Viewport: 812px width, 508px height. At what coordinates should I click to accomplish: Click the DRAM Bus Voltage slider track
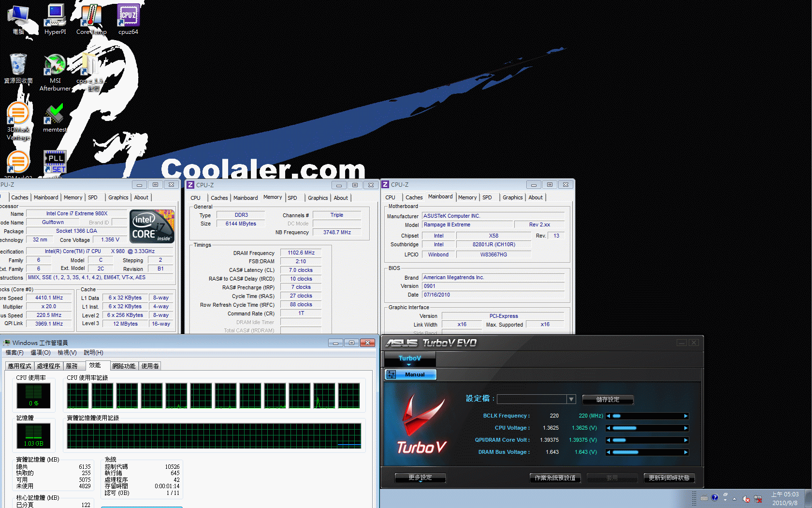(647, 452)
